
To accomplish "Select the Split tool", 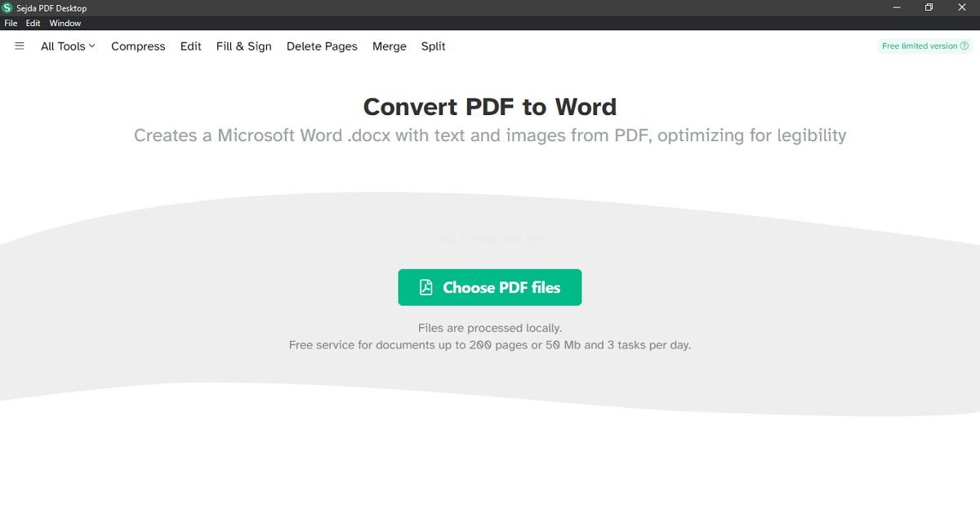I will click(x=434, y=47).
